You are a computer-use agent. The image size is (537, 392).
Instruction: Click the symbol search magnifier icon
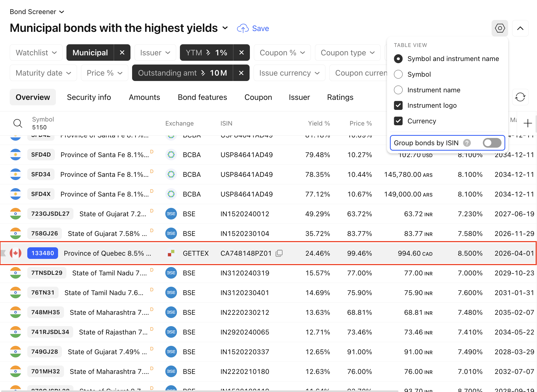point(18,123)
